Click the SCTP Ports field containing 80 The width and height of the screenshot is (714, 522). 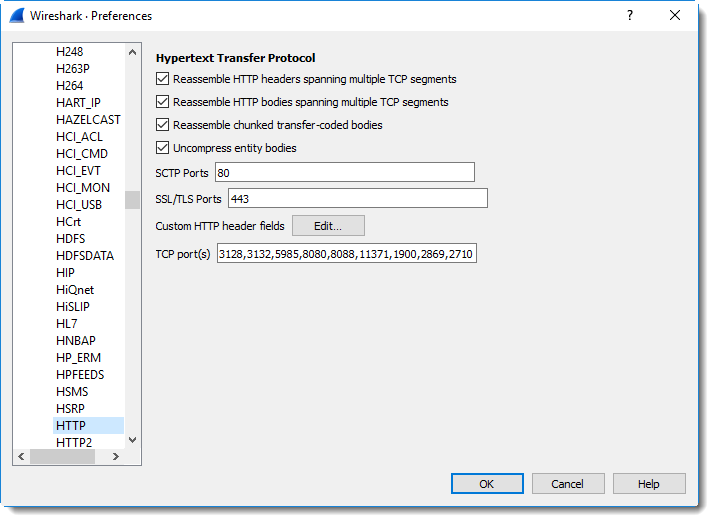pyautogui.click(x=345, y=173)
